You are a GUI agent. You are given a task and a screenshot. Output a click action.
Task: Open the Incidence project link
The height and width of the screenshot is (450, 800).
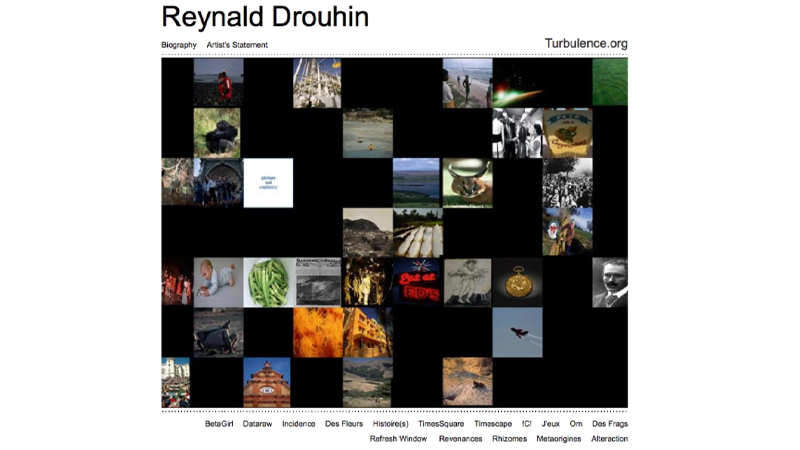pyautogui.click(x=298, y=423)
